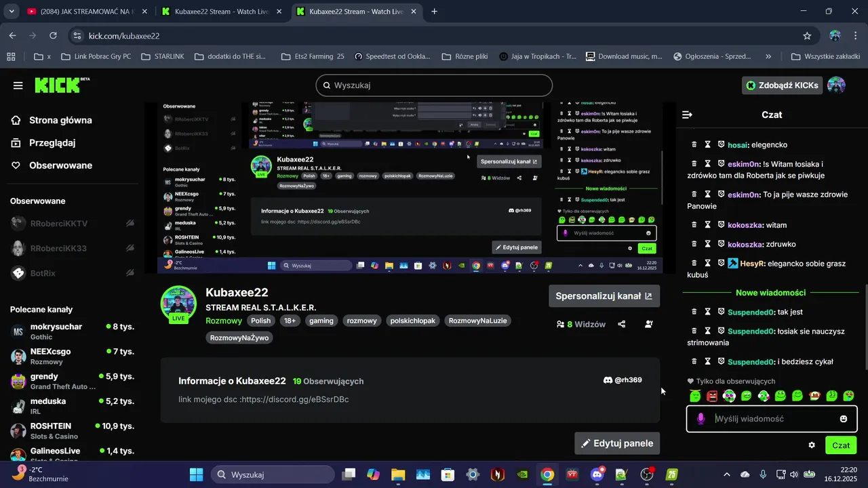Screen dimensions: 868x488
Task: Click Edytuj panele button
Action: tap(617, 443)
